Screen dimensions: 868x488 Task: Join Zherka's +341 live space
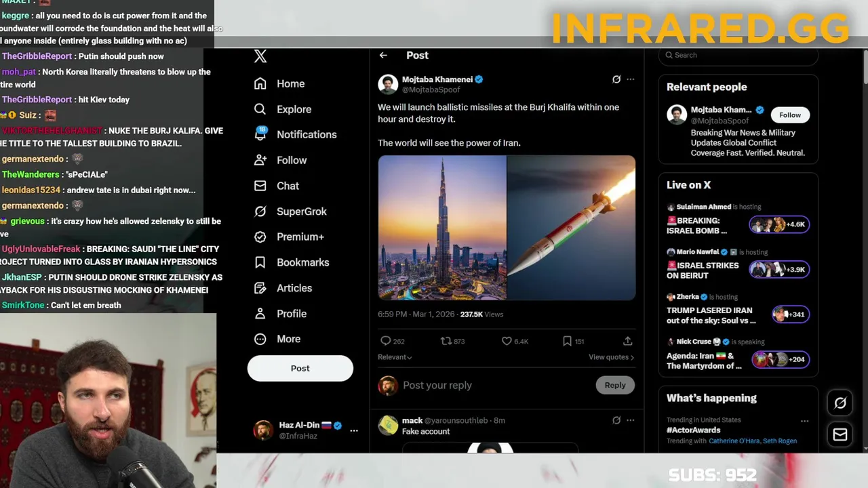[791, 314]
